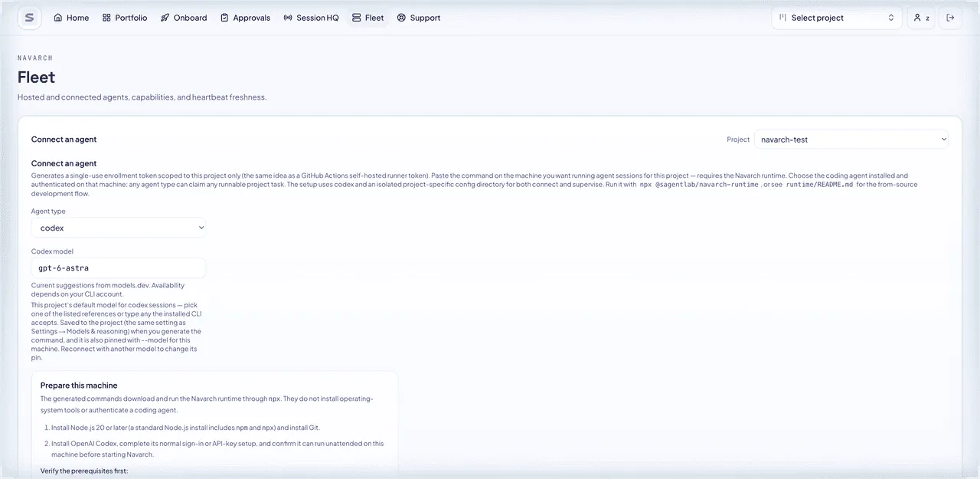Click the Home house icon
980x479 pixels.
pos(58,18)
